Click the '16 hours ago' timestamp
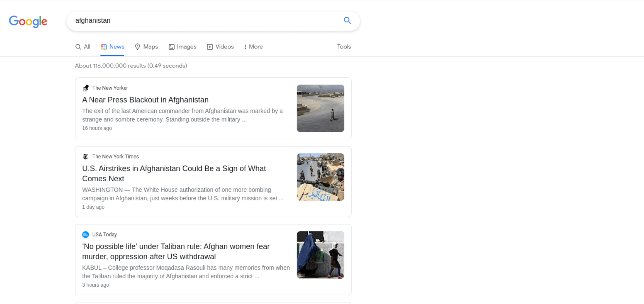 [97, 128]
